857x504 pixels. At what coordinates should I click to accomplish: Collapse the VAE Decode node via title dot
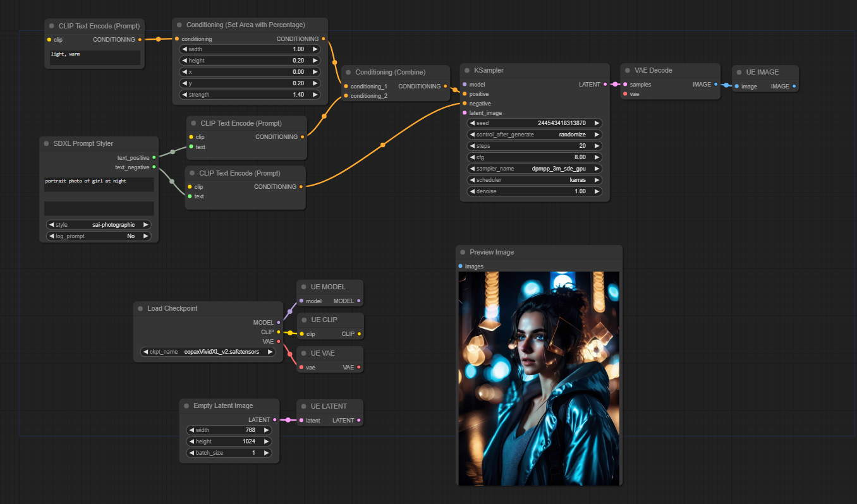(627, 71)
